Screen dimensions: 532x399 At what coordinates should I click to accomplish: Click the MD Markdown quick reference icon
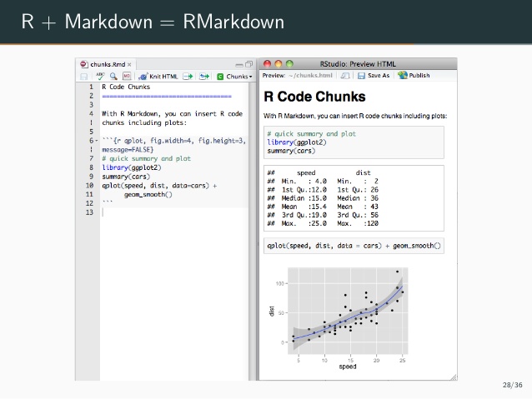(127, 77)
